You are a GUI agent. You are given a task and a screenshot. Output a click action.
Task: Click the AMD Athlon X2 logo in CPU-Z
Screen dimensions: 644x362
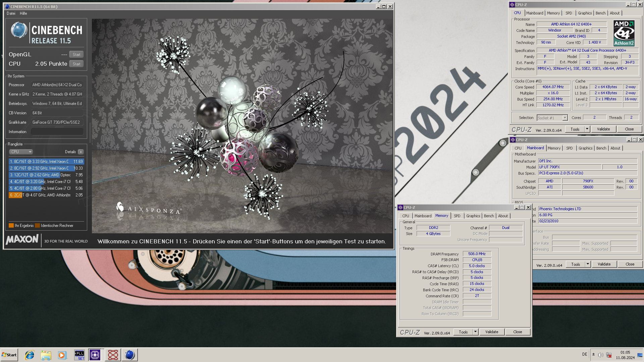coord(624,33)
